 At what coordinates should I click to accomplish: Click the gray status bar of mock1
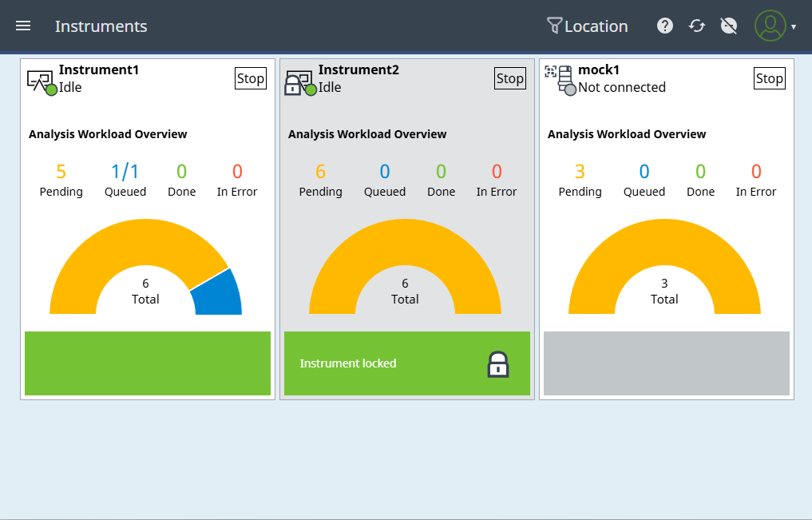(x=667, y=363)
